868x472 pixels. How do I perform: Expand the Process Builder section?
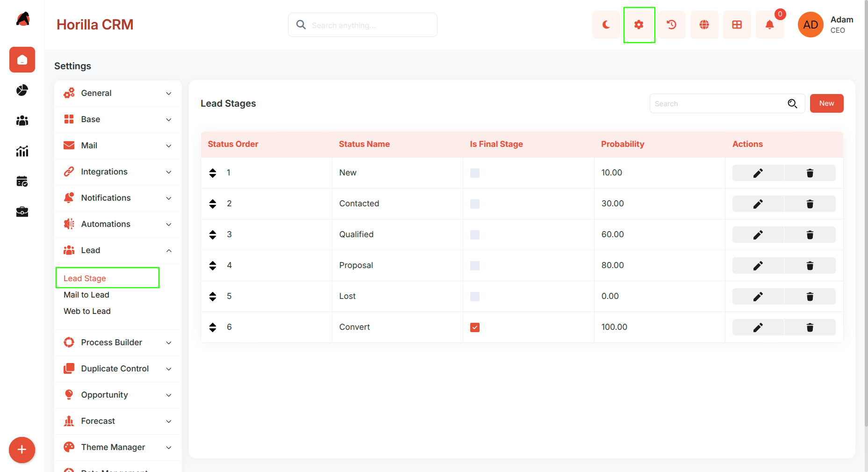click(118, 342)
